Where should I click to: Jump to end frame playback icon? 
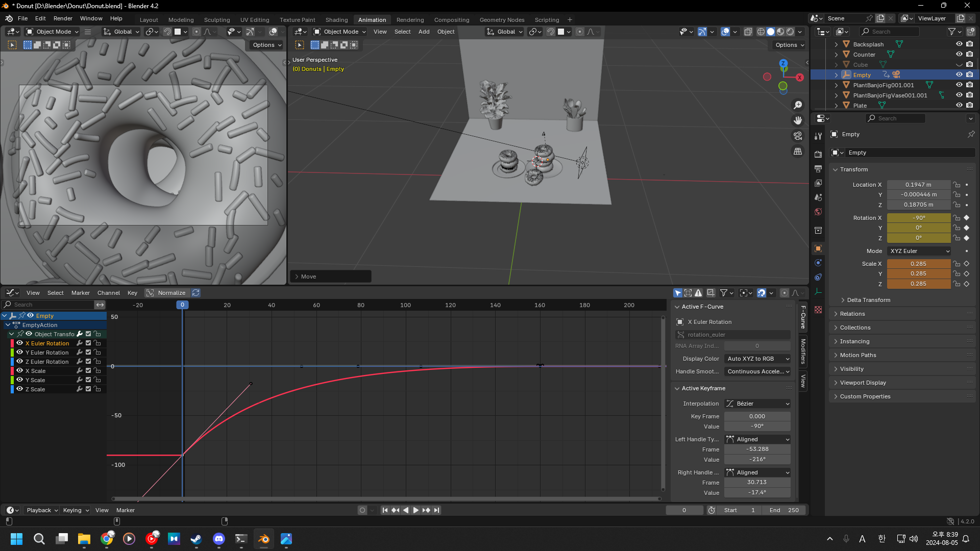[437, 510]
